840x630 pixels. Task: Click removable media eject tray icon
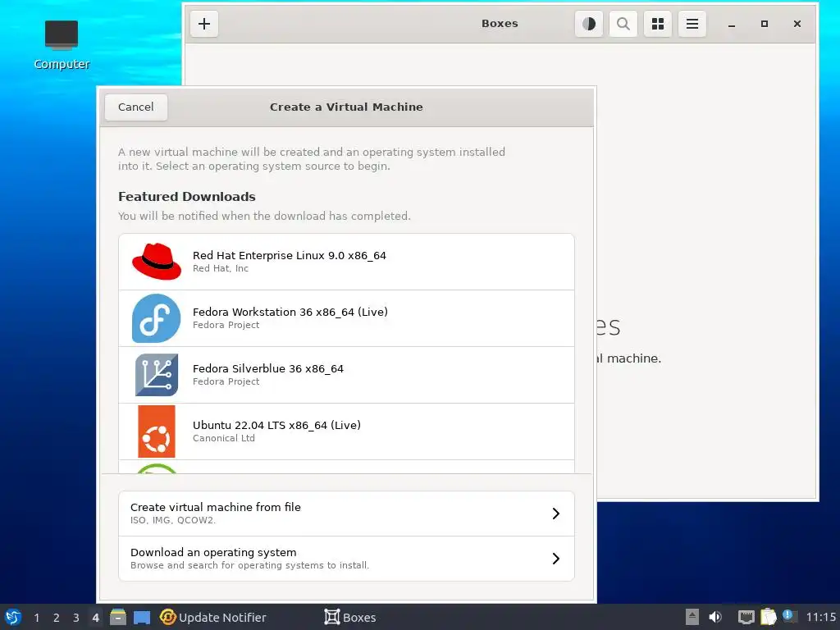tap(692, 617)
